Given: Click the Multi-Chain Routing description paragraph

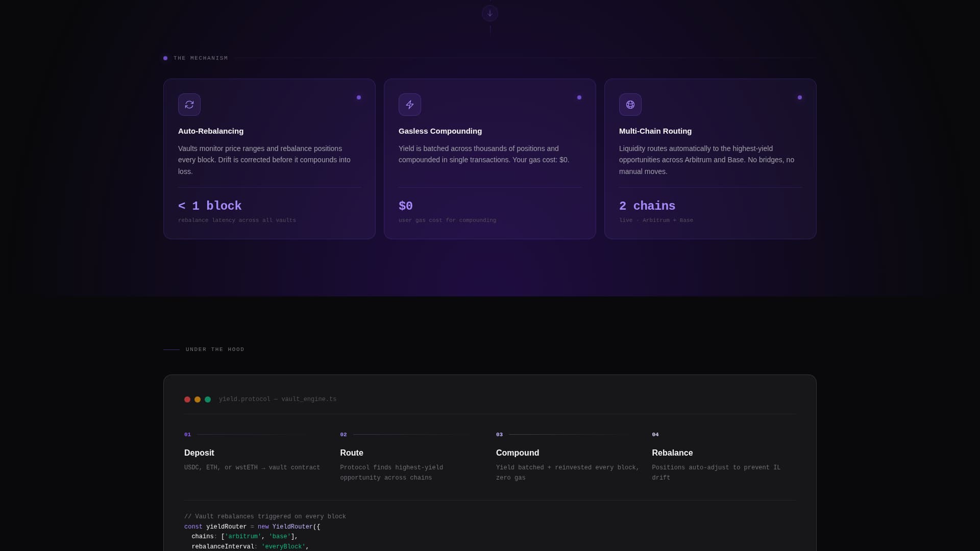Looking at the screenshot, I should pos(706,160).
